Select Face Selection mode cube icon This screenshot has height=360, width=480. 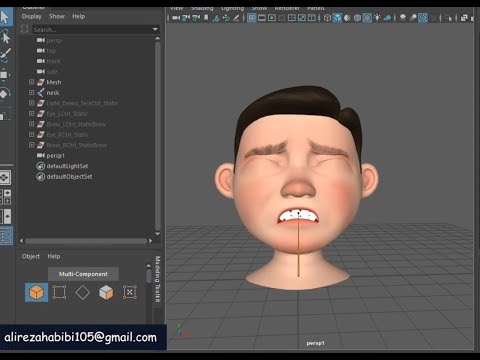coord(106,292)
